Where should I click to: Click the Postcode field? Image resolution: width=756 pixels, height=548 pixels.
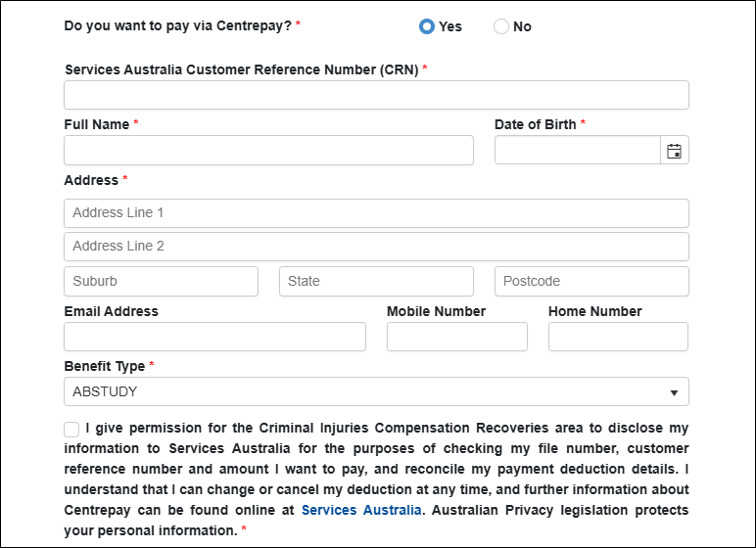click(x=591, y=281)
